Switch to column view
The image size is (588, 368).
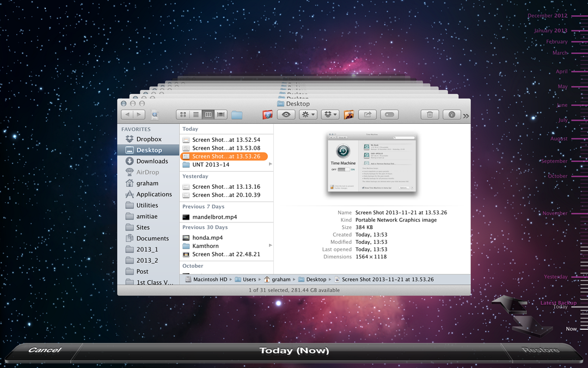click(x=208, y=114)
